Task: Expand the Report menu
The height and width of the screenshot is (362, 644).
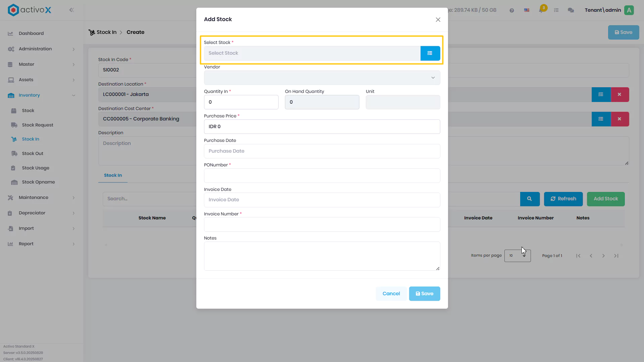Action: tap(41, 244)
